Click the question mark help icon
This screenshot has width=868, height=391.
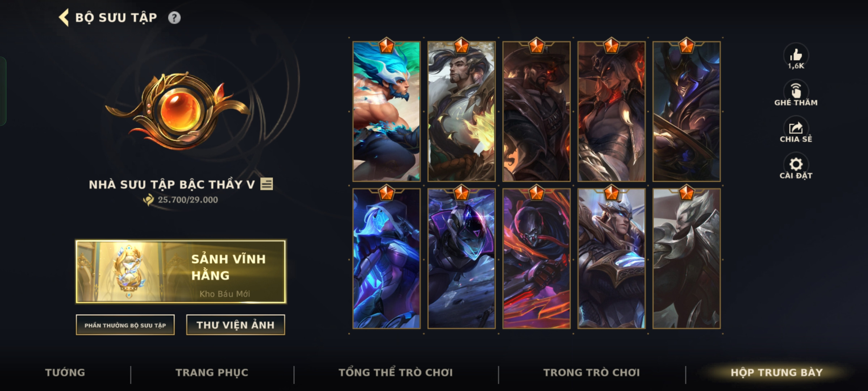pos(174,18)
